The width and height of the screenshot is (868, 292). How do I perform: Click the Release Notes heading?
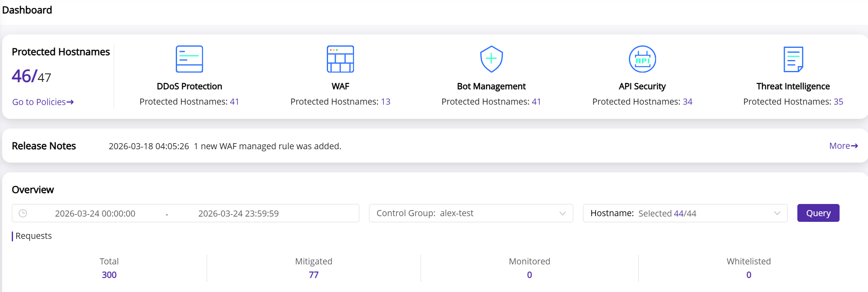click(44, 146)
